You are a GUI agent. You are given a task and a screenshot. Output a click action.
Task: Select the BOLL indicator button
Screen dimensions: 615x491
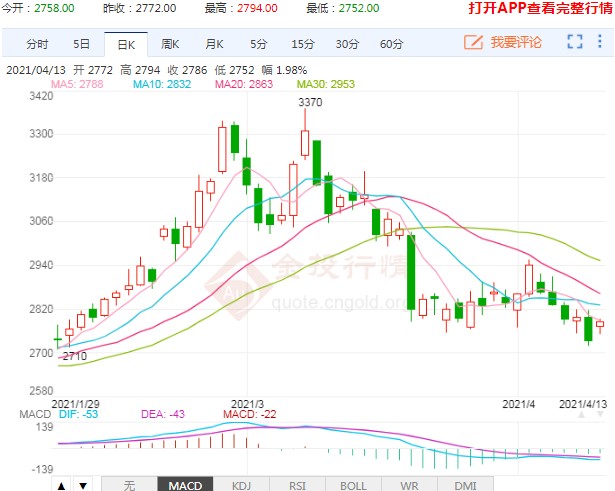click(x=353, y=486)
